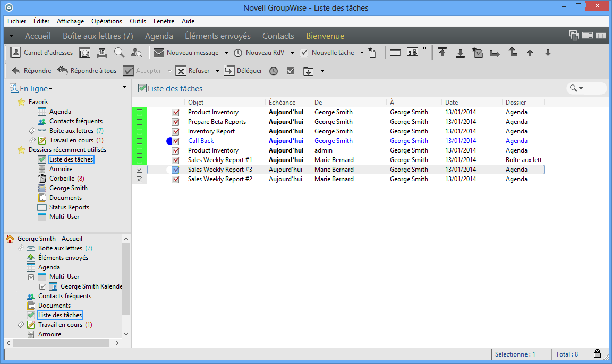The image size is (612, 364).
Task: Click the move up arrow icon
Action: pos(530,52)
